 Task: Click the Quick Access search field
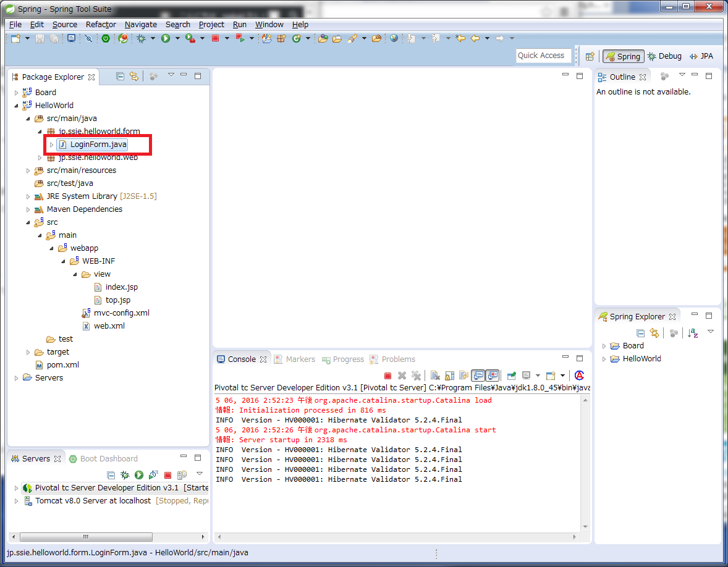click(x=541, y=56)
